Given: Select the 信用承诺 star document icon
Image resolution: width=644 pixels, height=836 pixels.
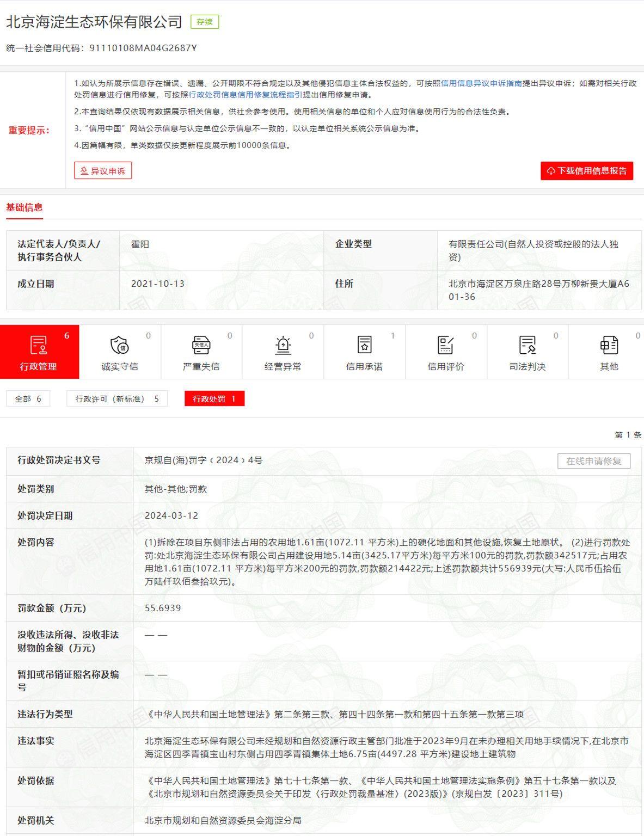Looking at the screenshot, I should pyautogui.click(x=364, y=345).
